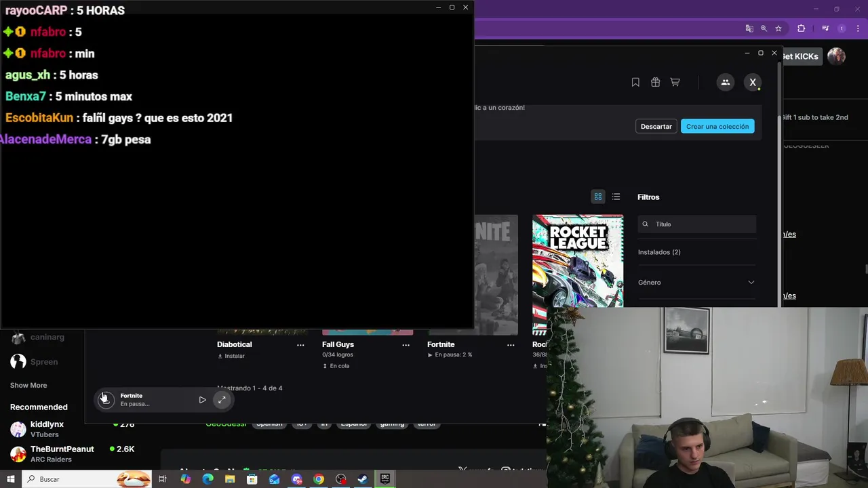Click Benxa7 chat username

click(26, 96)
